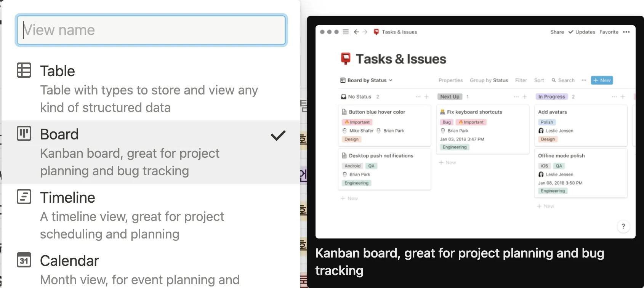The width and height of the screenshot is (644, 288).
Task: Click the Calendar view icon
Action: pos(24,260)
